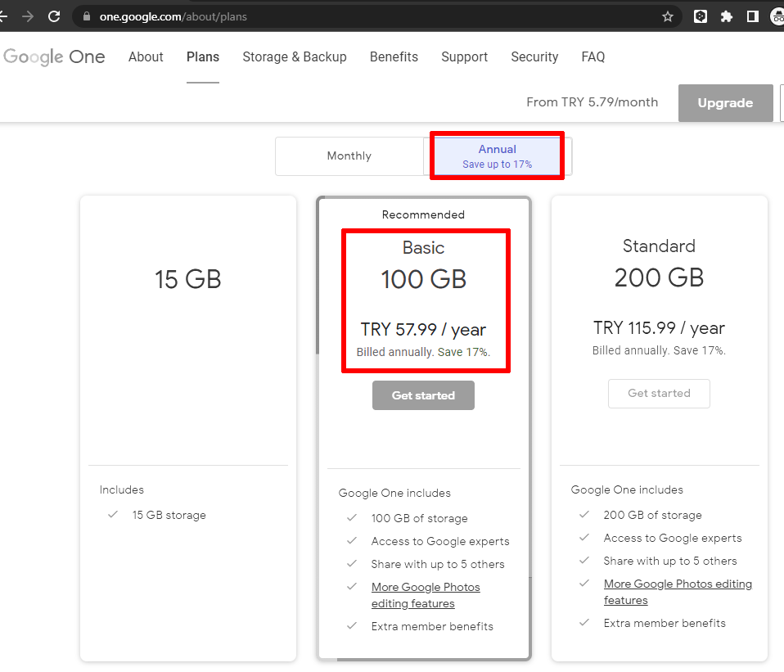784x672 pixels.
Task: Open the Storage & Backup section
Action: (295, 56)
